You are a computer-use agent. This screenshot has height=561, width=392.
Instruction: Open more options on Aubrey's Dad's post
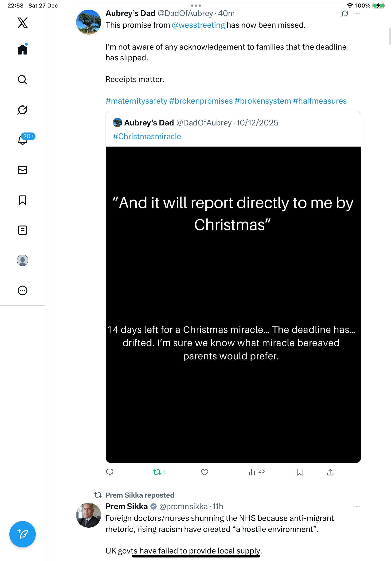pyautogui.click(x=357, y=13)
